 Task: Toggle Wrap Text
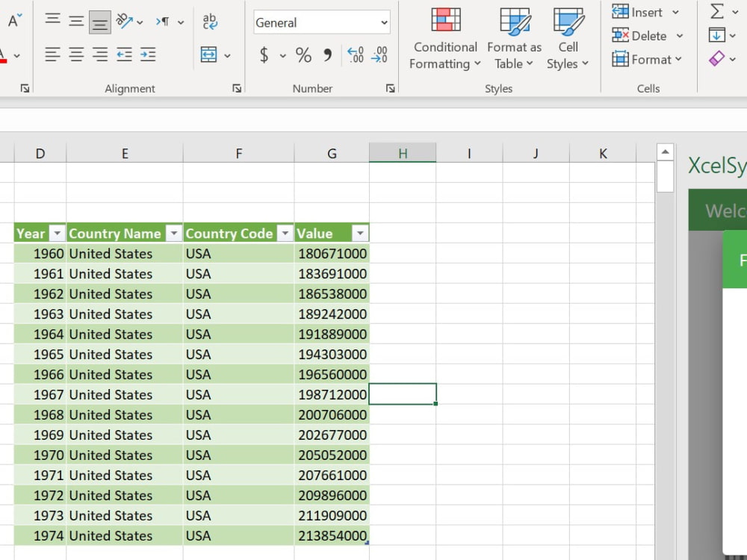[x=210, y=22]
